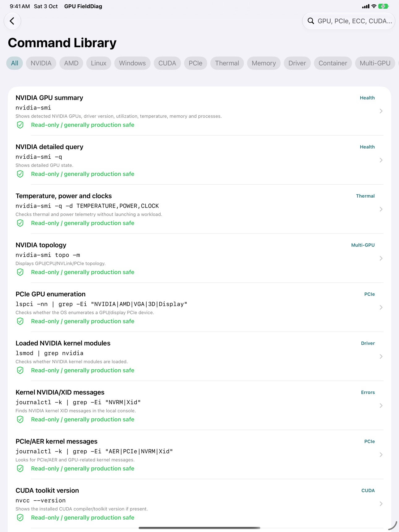
Task: Click the Thermal tag on Temperature row
Action: 365,196
